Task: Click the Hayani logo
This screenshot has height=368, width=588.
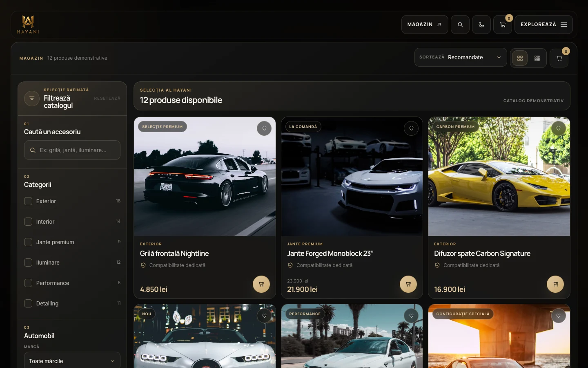Action: coord(28,25)
